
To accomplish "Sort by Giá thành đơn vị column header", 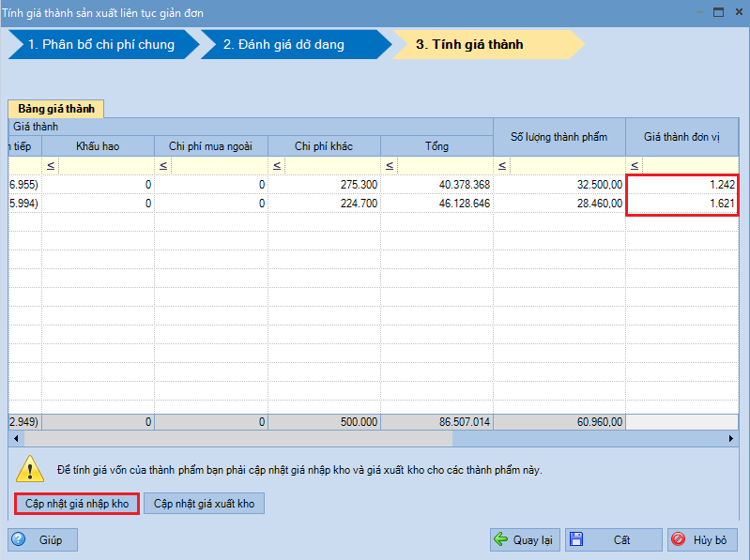I will tap(681, 137).
